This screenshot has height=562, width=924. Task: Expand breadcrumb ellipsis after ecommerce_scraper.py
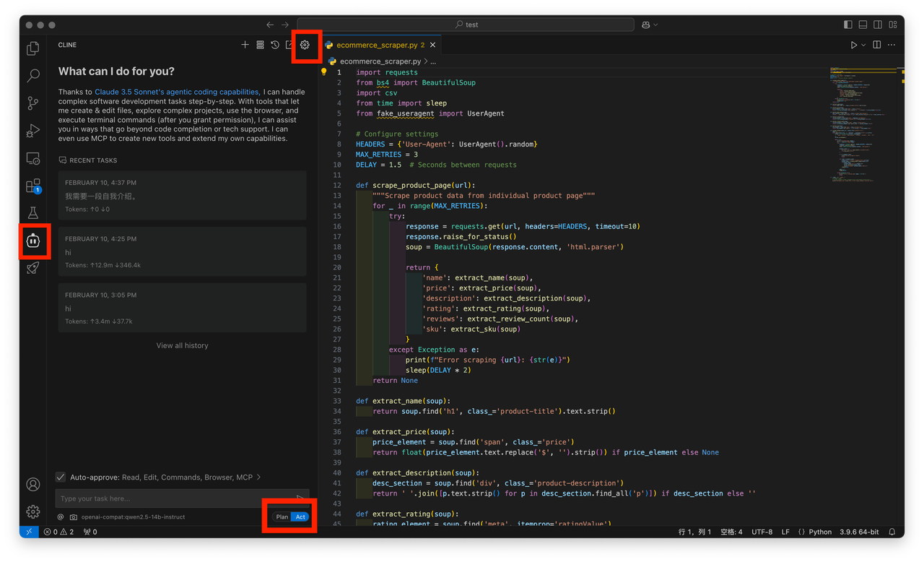pyautogui.click(x=433, y=61)
